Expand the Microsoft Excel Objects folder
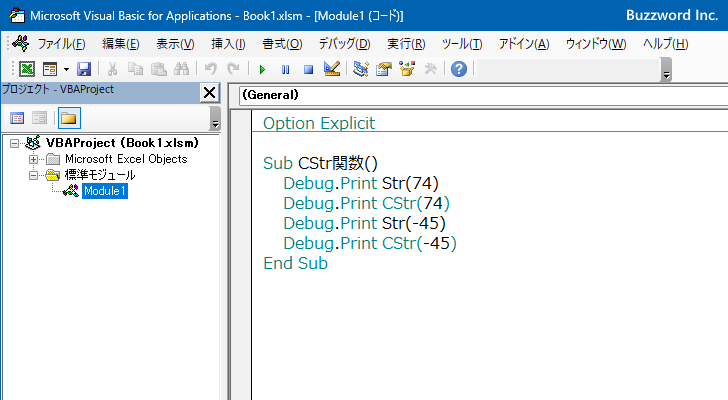 tap(33, 160)
